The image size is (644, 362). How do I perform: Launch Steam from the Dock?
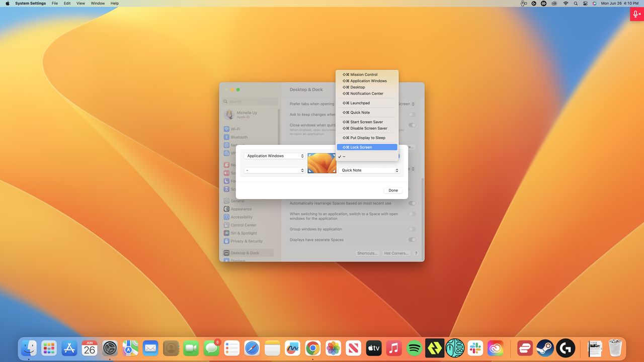point(545,348)
